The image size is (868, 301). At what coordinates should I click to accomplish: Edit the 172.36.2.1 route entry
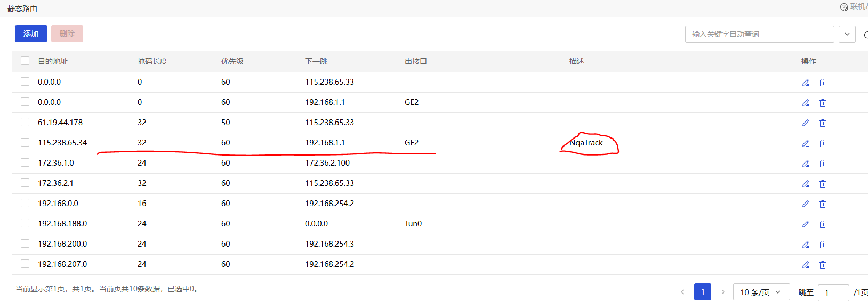point(806,184)
